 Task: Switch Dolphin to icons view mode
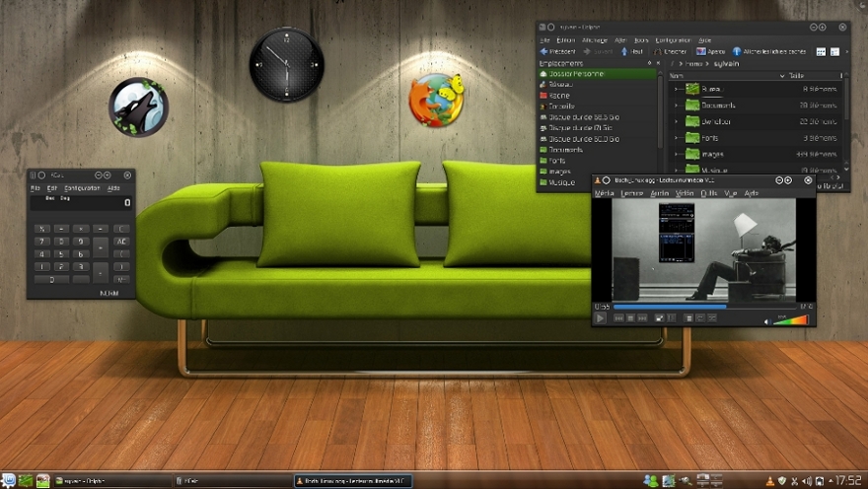pyautogui.click(x=821, y=51)
